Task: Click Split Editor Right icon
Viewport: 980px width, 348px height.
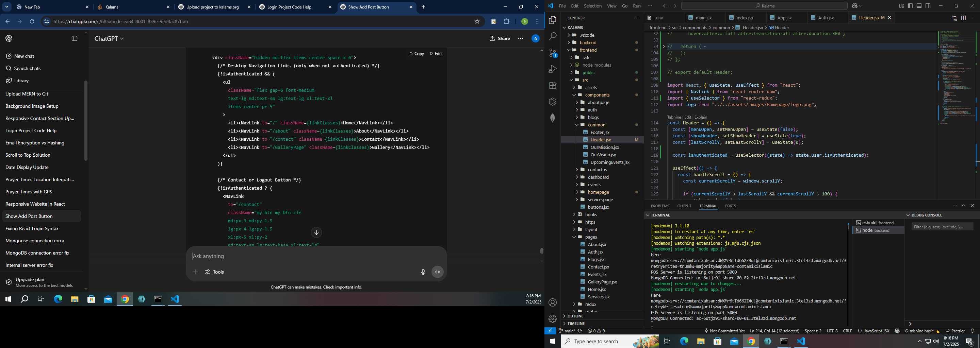Action: tap(963, 18)
